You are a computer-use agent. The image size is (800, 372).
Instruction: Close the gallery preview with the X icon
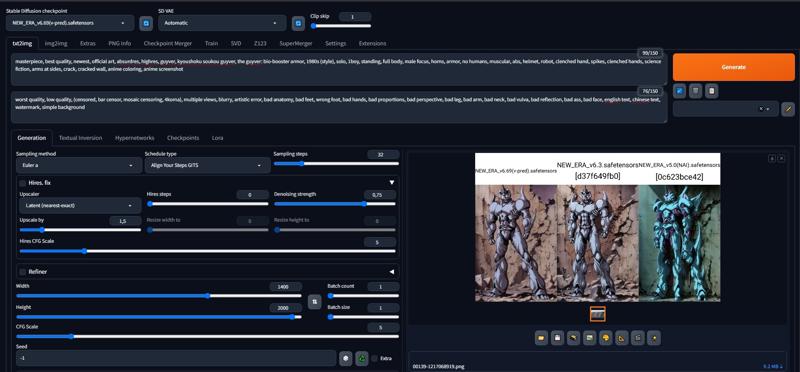781,159
